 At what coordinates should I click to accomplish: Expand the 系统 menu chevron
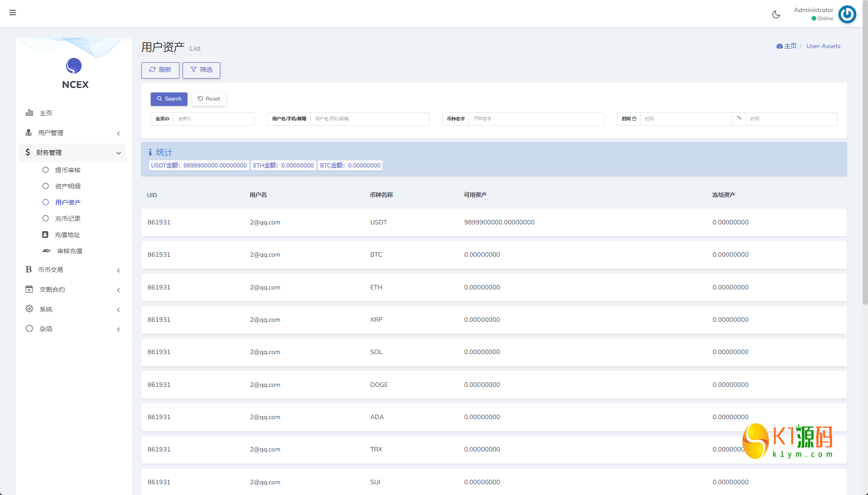coord(118,310)
